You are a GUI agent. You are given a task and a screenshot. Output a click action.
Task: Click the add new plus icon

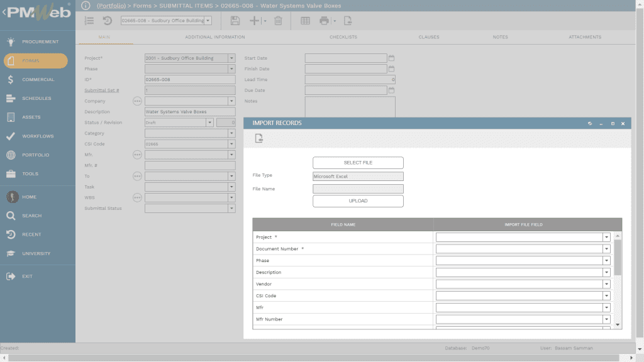pos(254,21)
